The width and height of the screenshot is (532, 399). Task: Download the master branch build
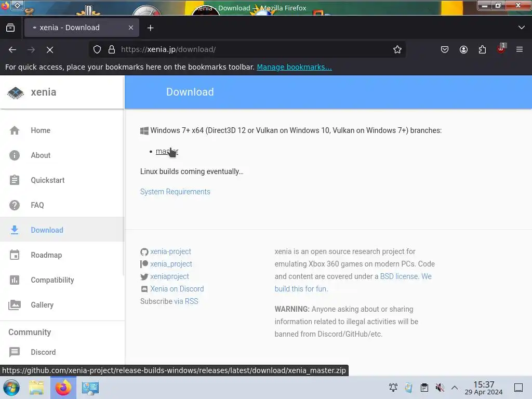point(167,151)
